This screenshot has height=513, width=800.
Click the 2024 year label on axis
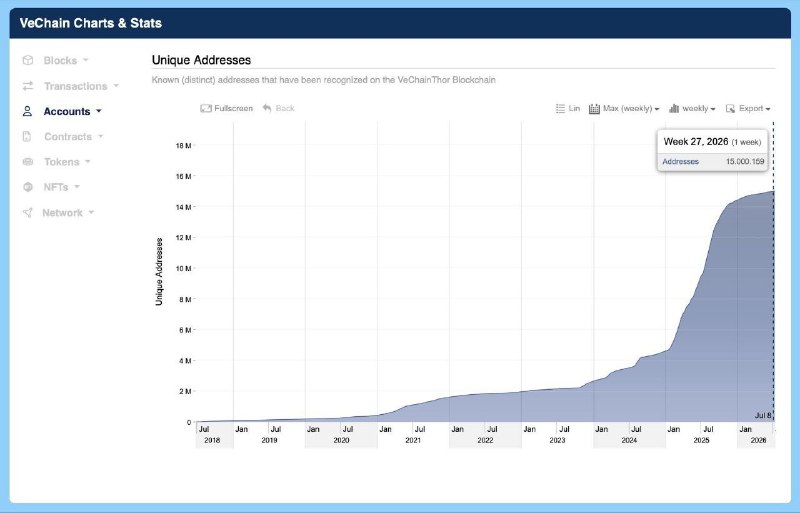click(629, 440)
